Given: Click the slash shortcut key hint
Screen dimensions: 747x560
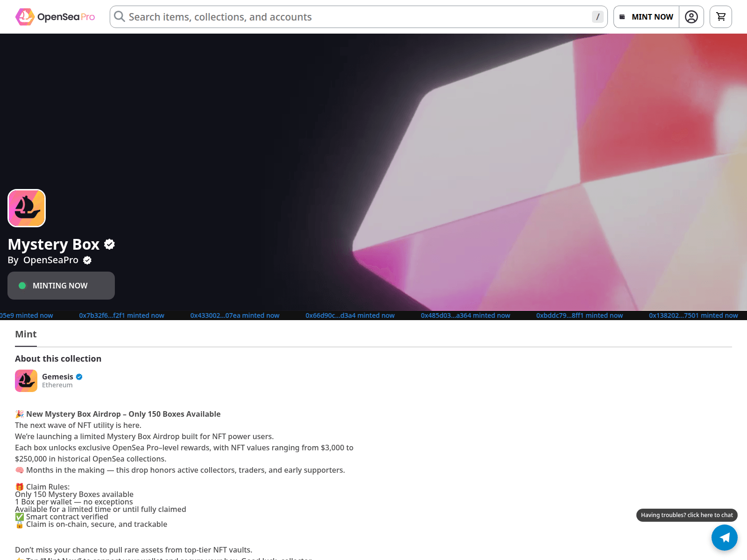Looking at the screenshot, I should pyautogui.click(x=598, y=17).
